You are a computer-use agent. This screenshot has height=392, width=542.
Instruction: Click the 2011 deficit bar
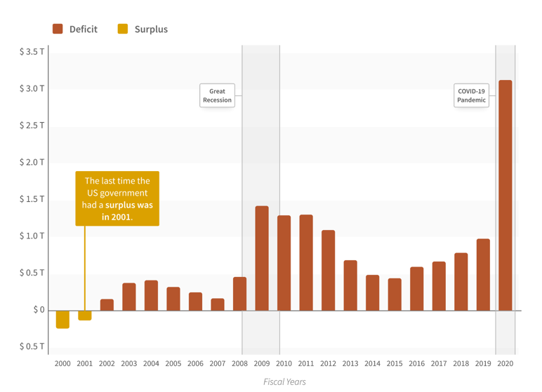tap(306, 262)
